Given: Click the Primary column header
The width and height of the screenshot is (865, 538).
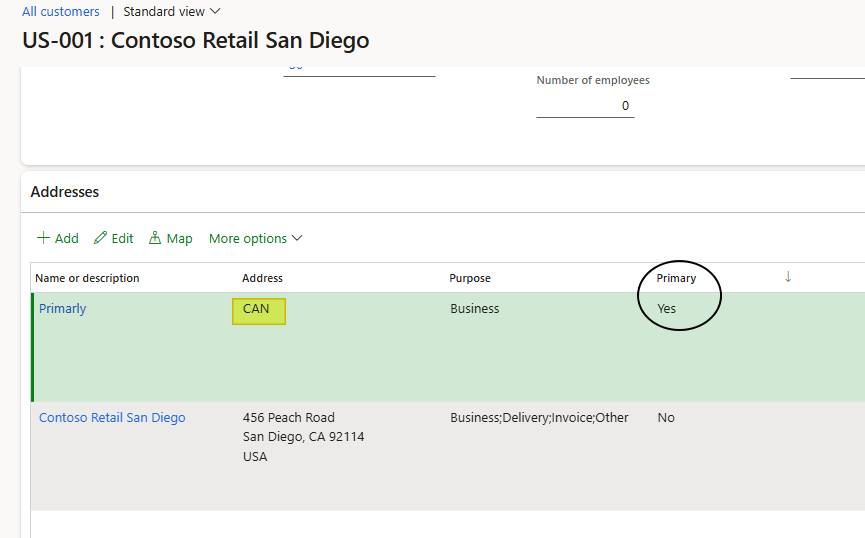Looking at the screenshot, I should tap(676, 278).
